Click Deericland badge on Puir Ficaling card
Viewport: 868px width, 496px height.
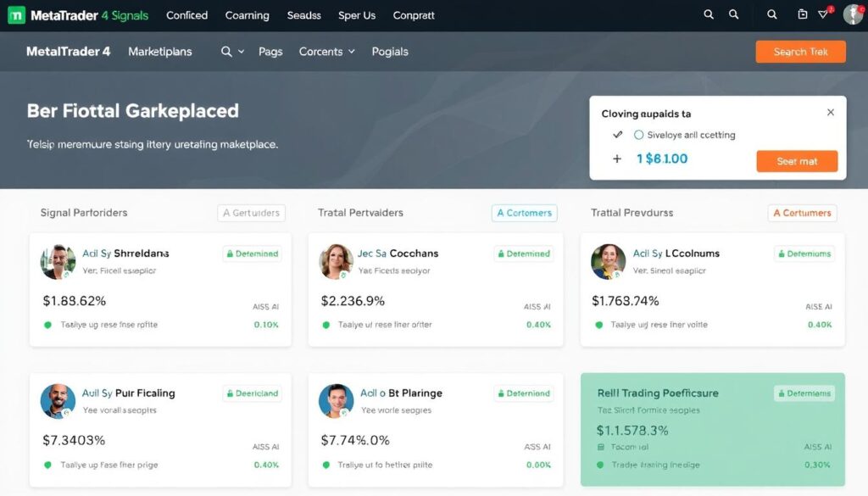(252, 393)
